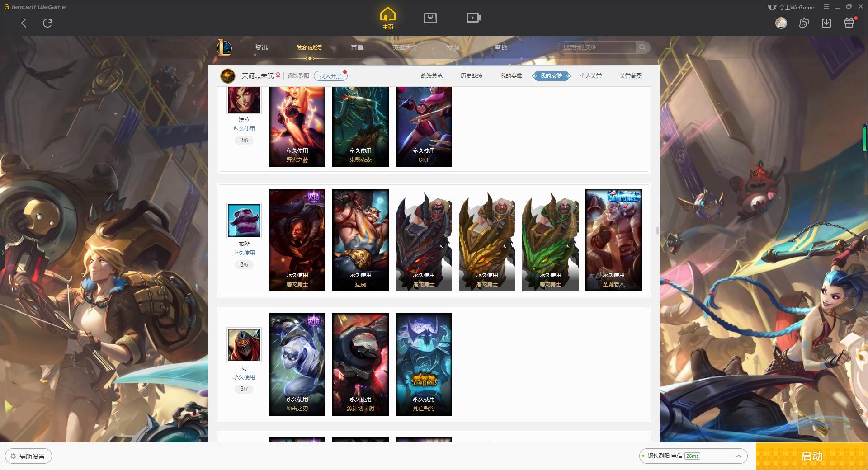The width and height of the screenshot is (868, 470).
Task: Open the 鬼影森森 skin card
Action: point(360,127)
